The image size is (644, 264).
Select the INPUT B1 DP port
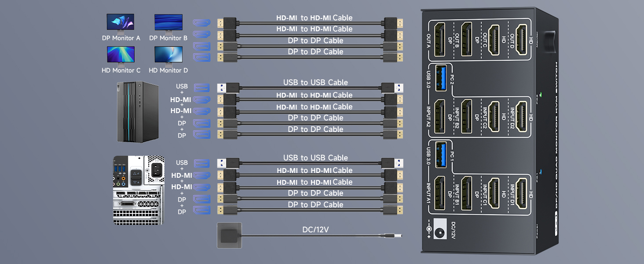tap(467, 193)
